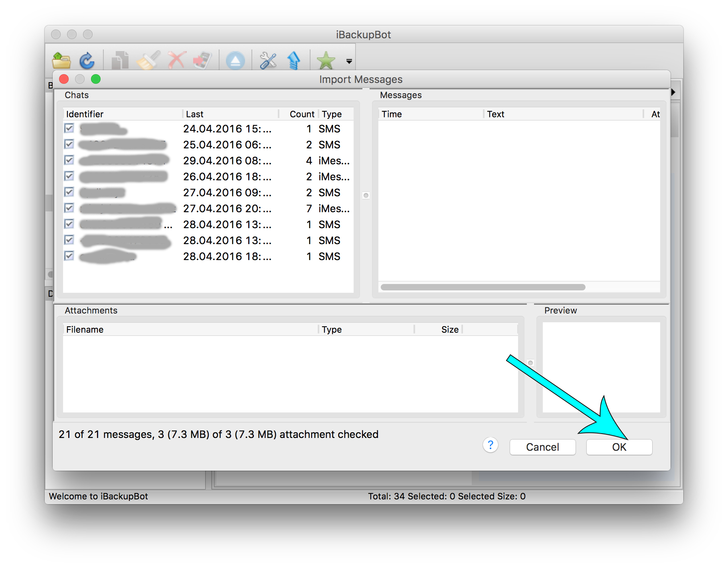Click the grayed-out Duplicate documents icon
The image size is (728, 568).
click(x=120, y=61)
